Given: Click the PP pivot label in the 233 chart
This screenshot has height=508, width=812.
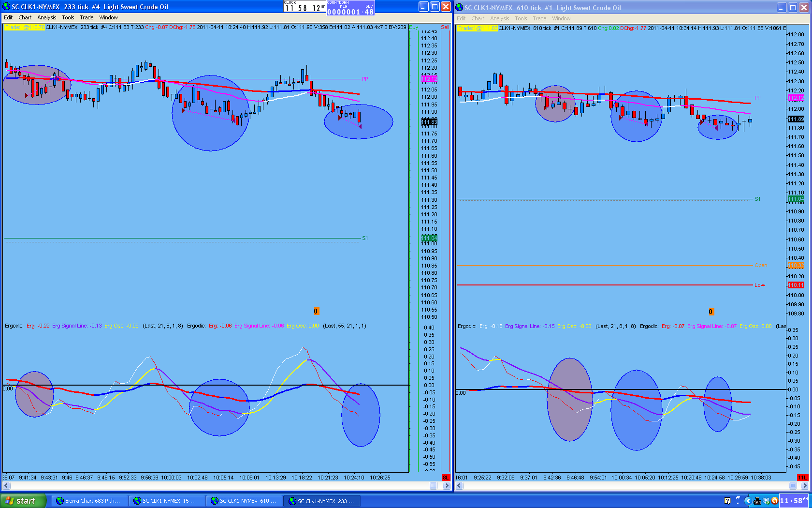Looking at the screenshot, I should [365, 79].
